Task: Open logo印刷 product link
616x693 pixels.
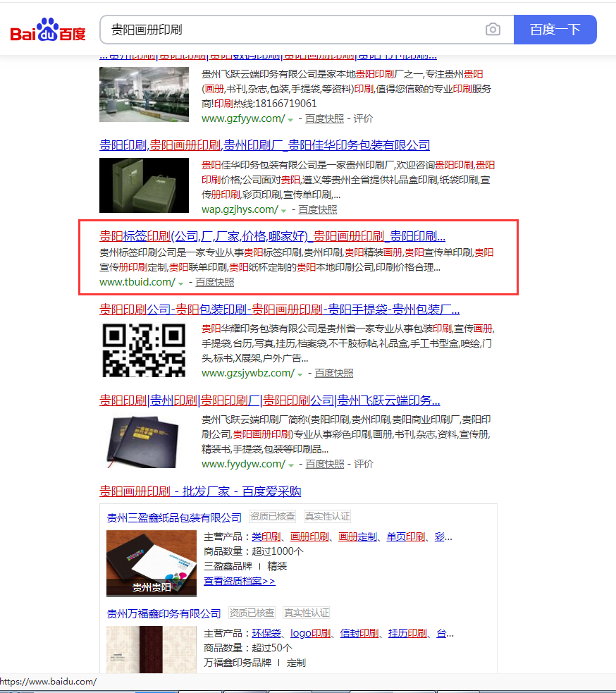Action: (x=310, y=633)
